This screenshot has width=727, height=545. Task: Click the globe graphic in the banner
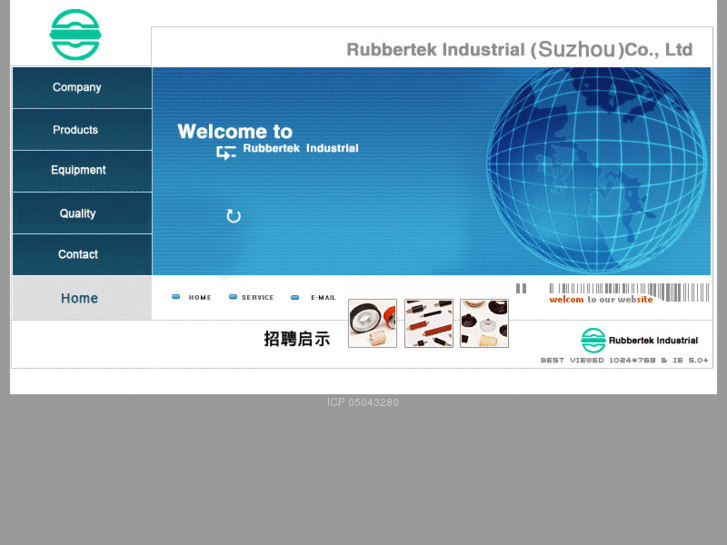click(597, 170)
